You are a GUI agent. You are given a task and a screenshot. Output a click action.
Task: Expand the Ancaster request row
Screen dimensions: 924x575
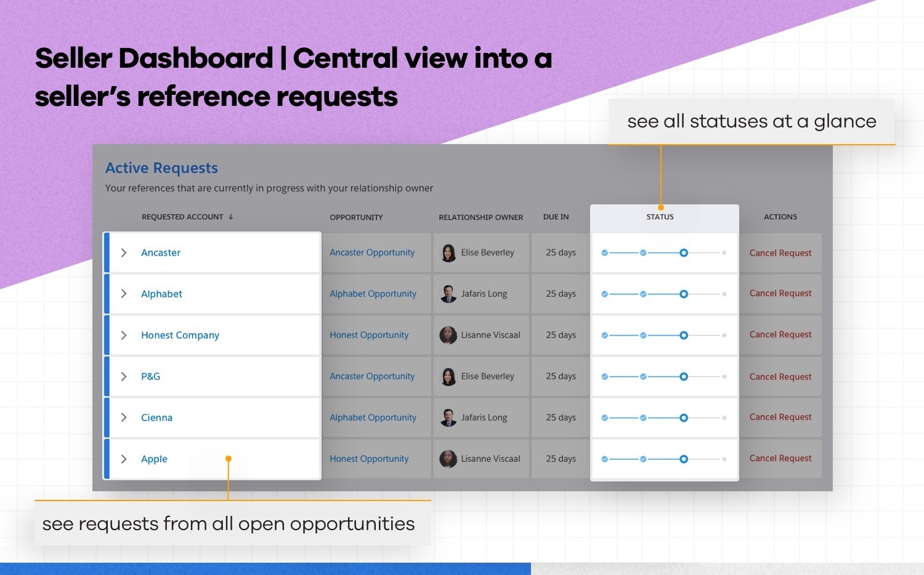[x=124, y=253]
